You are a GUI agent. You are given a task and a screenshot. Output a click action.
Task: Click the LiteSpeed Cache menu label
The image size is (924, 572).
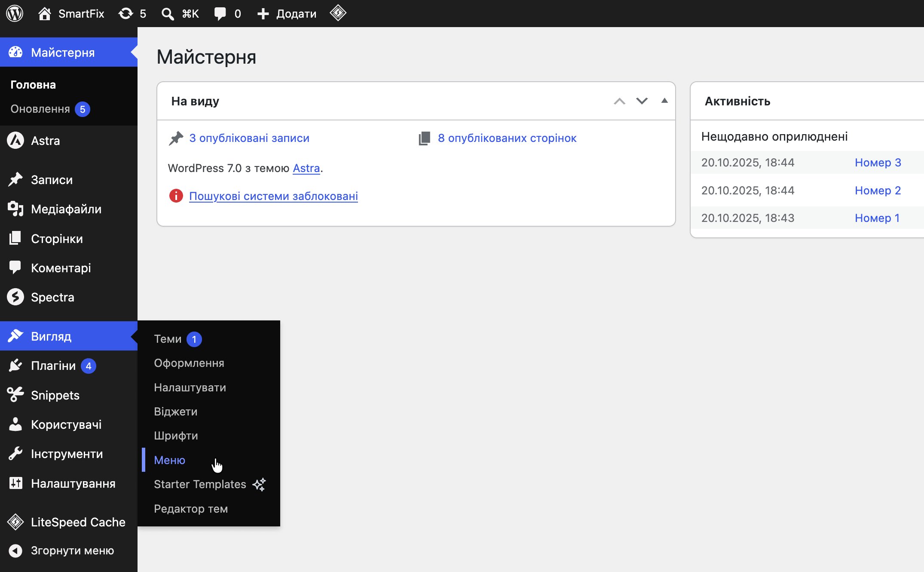tap(78, 522)
